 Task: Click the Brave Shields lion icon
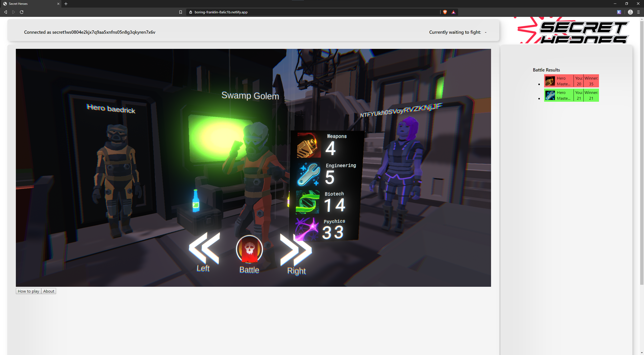(445, 12)
